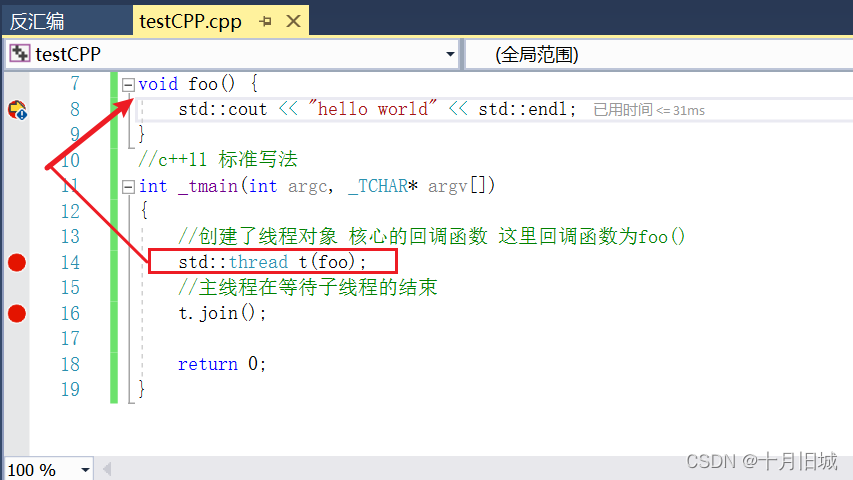Screen dimensions: 853x480
Task: Pin the testCPP.cpp tab
Action: pos(265,22)
